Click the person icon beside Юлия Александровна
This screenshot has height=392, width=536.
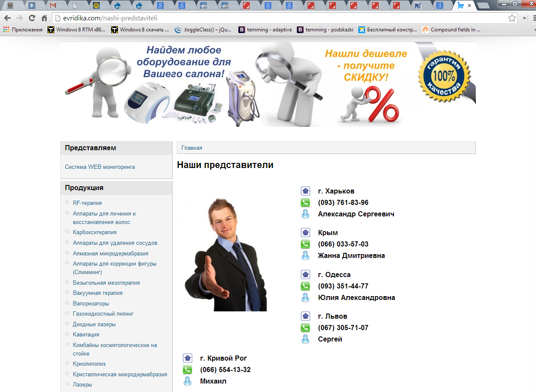[305, 297]
